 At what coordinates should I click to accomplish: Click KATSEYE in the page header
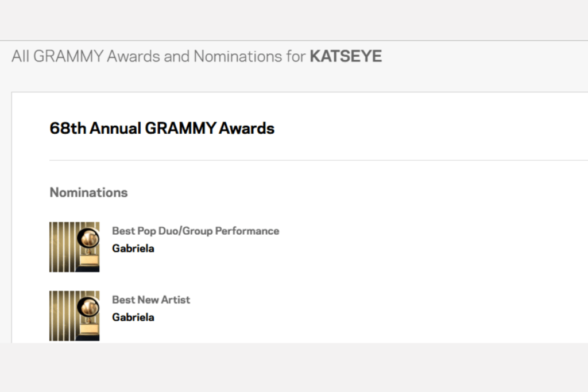[345, 56]
